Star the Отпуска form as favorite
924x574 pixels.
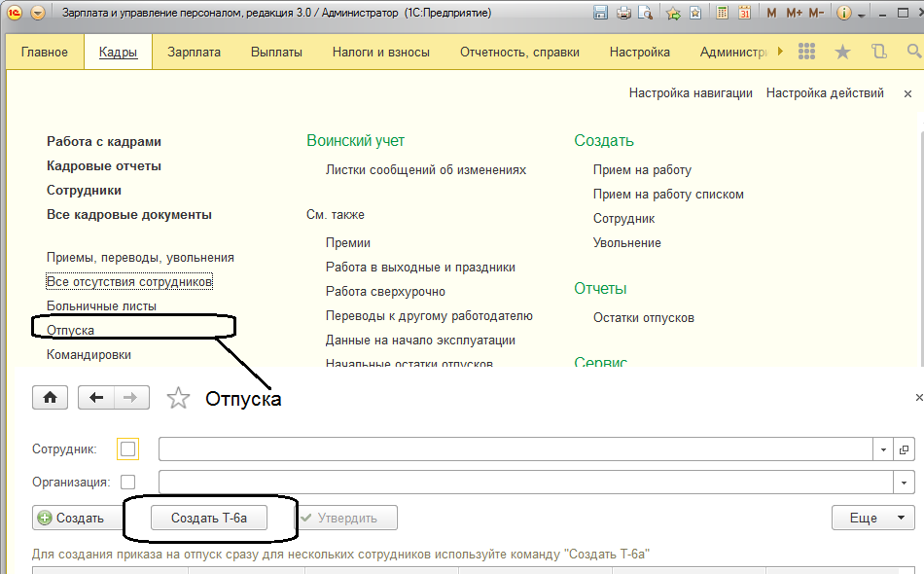click(x=178, y=398)
